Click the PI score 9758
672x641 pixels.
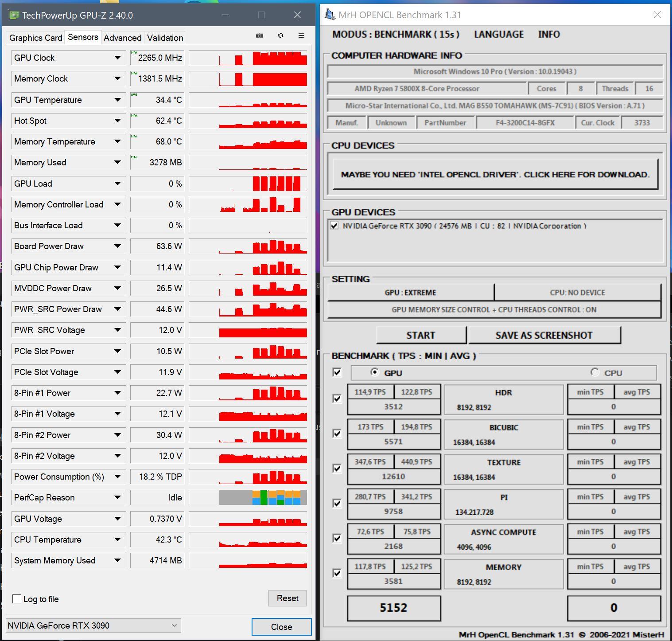(x=393, y=512)
